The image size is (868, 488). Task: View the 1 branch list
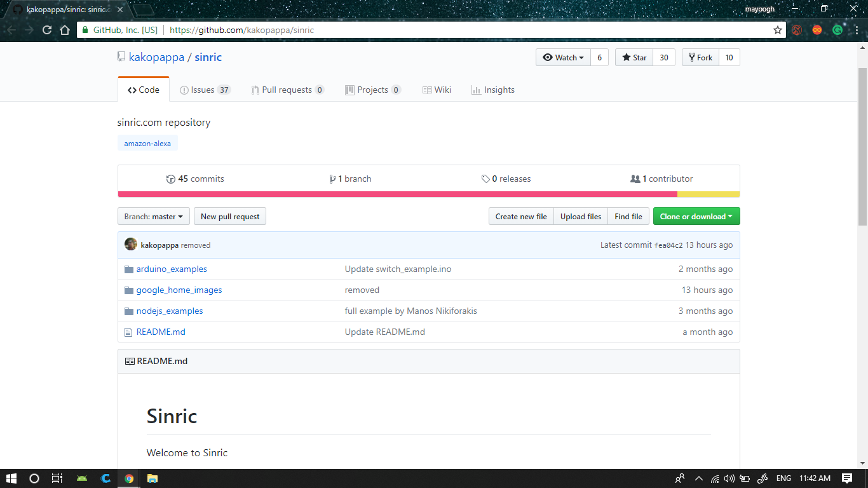(350, 179)
